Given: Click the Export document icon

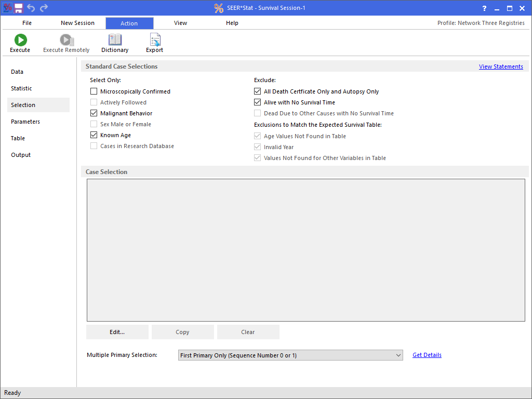Looking at the screenshot, I should 154,40.
